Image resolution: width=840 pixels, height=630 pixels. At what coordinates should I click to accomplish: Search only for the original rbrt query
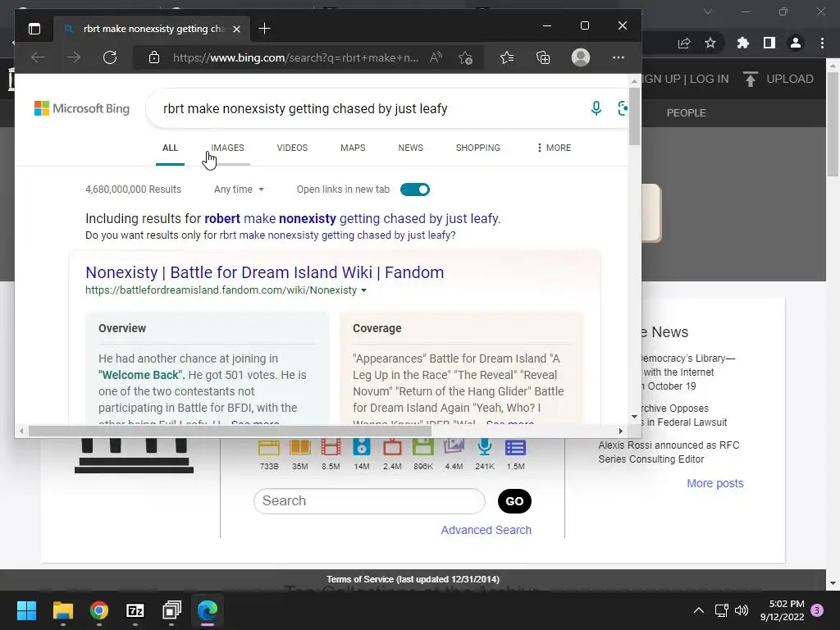click(x=336, y=235)
